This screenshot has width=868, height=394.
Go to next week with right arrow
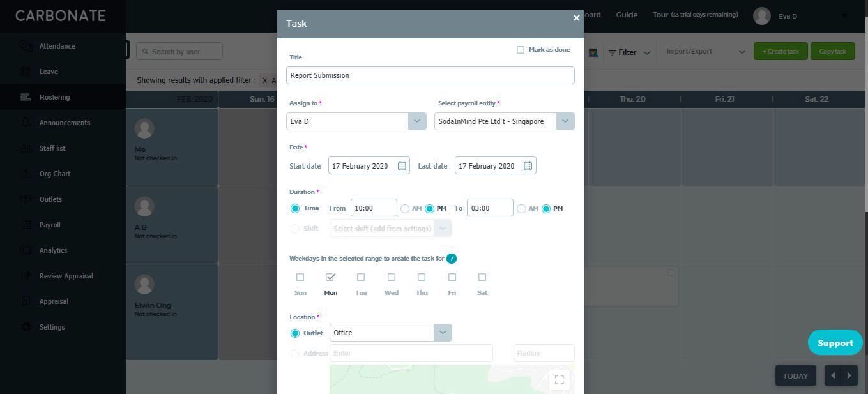[849, 375]
